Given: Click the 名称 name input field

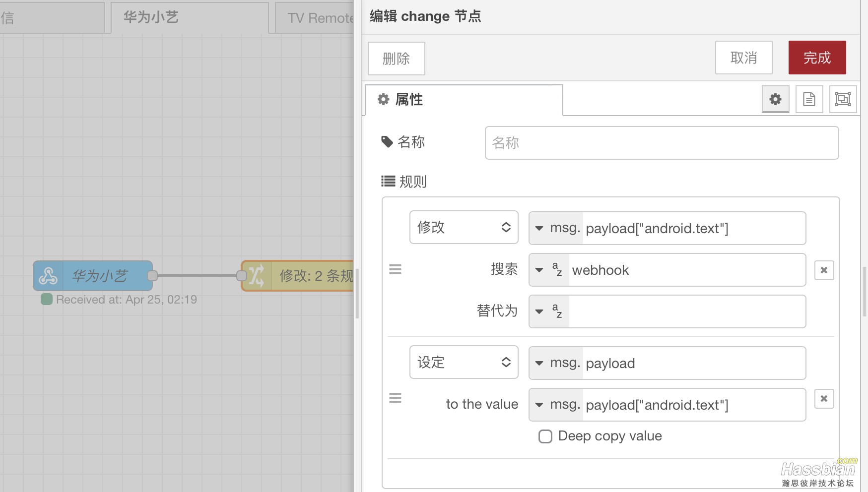Looking at the screenshot, I should (x=662, y=143).
